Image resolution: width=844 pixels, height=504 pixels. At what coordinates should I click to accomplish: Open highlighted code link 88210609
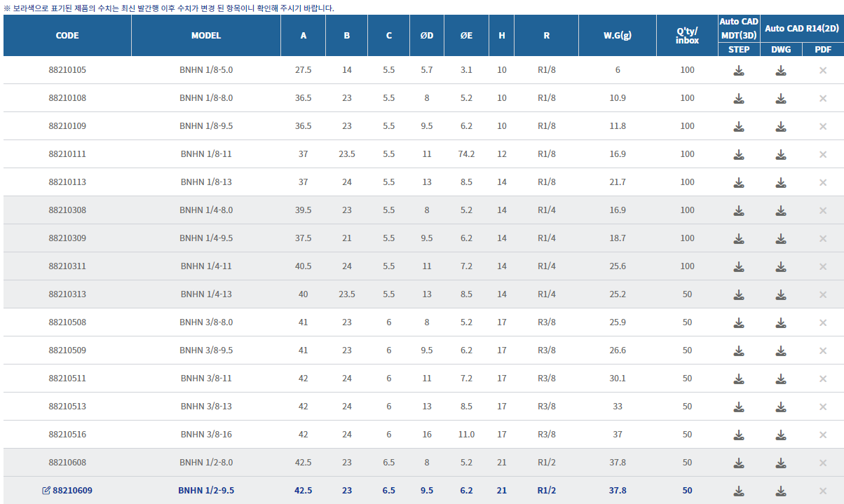pos(72,491)
